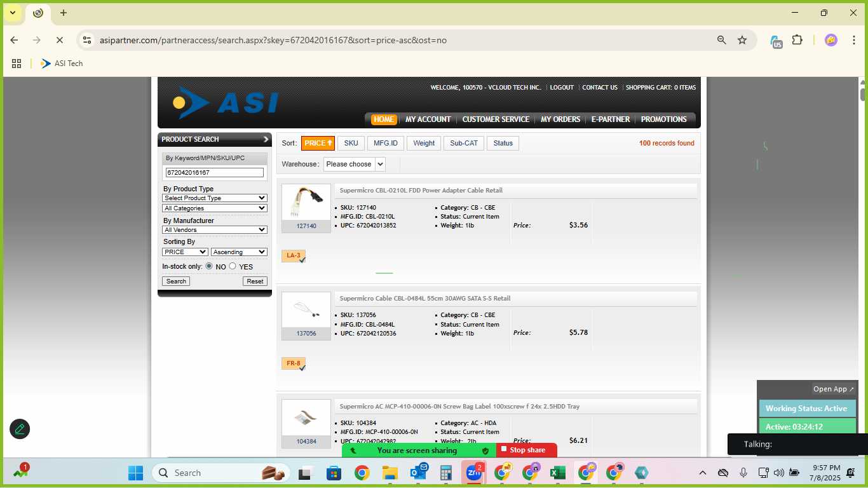
Task: Go to the HOME menu tab
Action: [383, 119]
